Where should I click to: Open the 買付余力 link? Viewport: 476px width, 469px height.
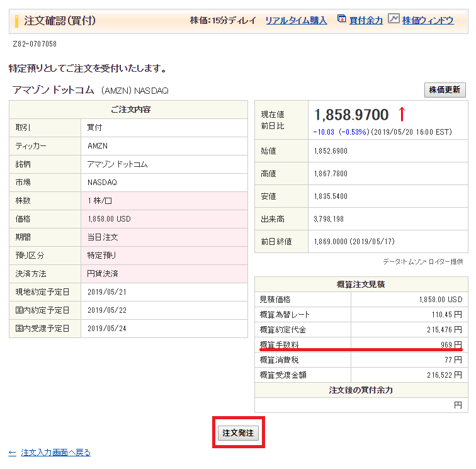point(366,21)
